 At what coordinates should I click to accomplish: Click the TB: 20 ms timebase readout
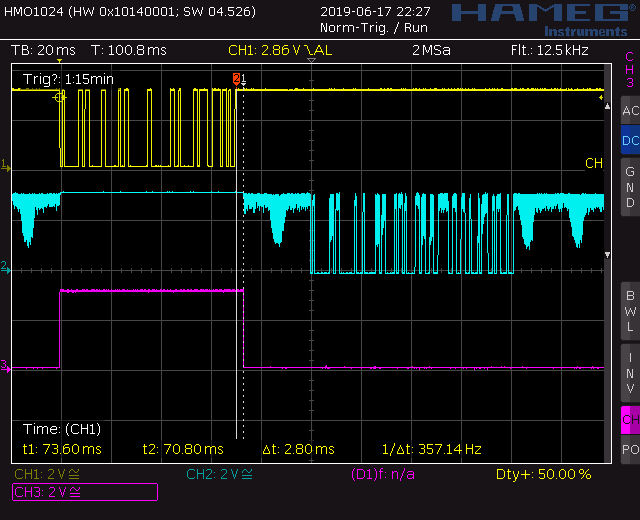(x=42, y=50)
